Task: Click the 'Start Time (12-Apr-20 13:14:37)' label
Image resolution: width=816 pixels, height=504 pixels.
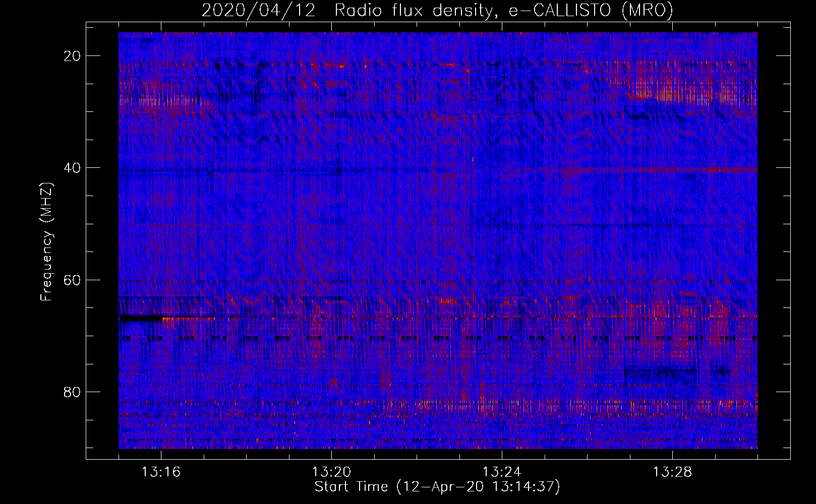Action: 437,487
